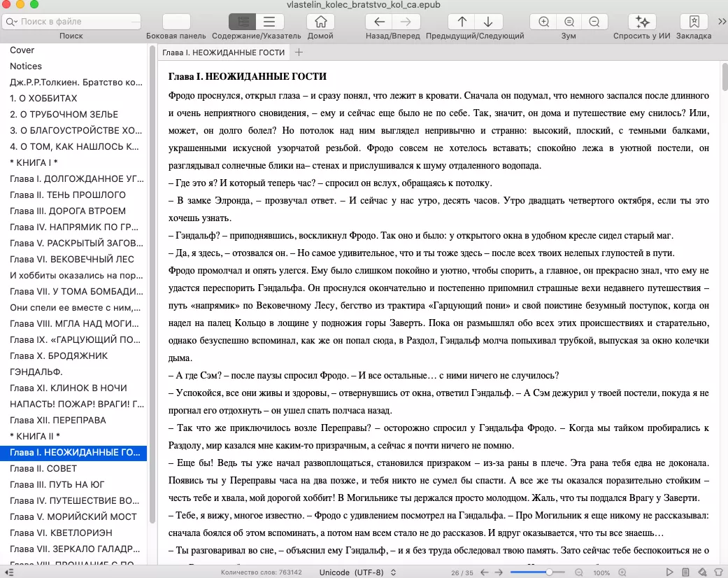Zoom out using toolbar magnifier minus
728x578 pixels.
594,22
